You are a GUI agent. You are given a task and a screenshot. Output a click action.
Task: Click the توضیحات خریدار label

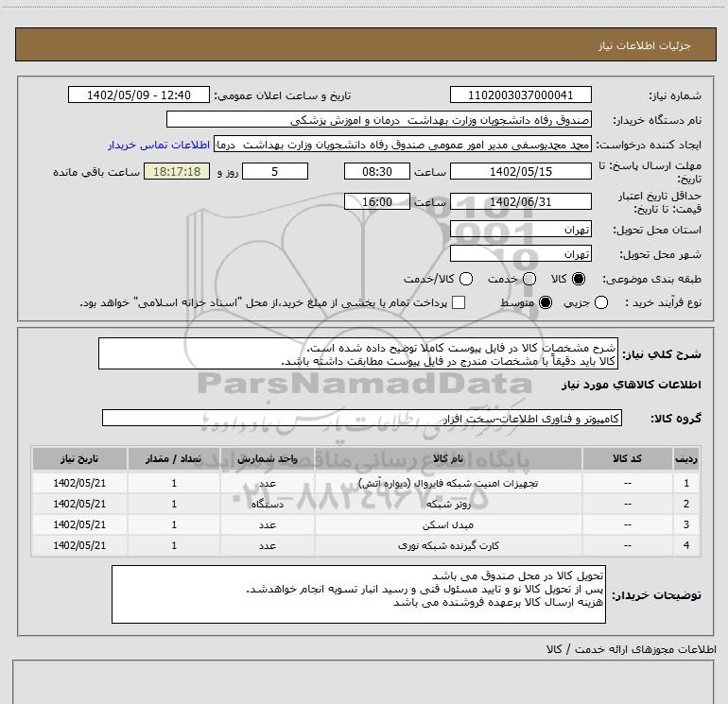(x=656, y=595)
